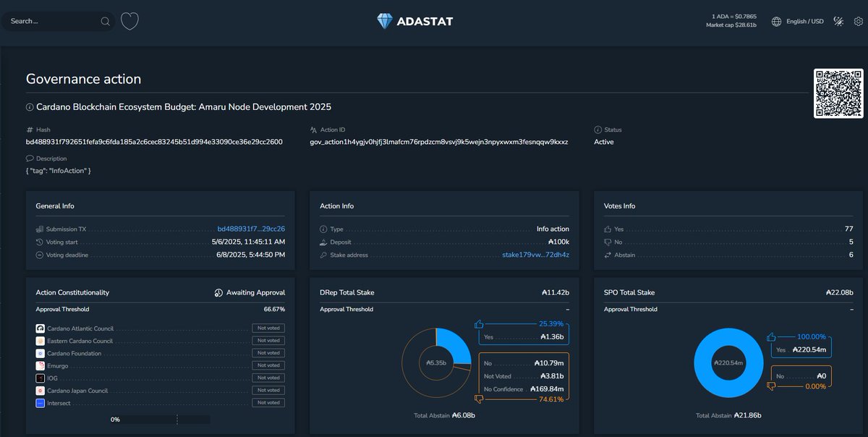Click the Emurgo logo
This screenshot has height=437, width=868.
point(41,365)
